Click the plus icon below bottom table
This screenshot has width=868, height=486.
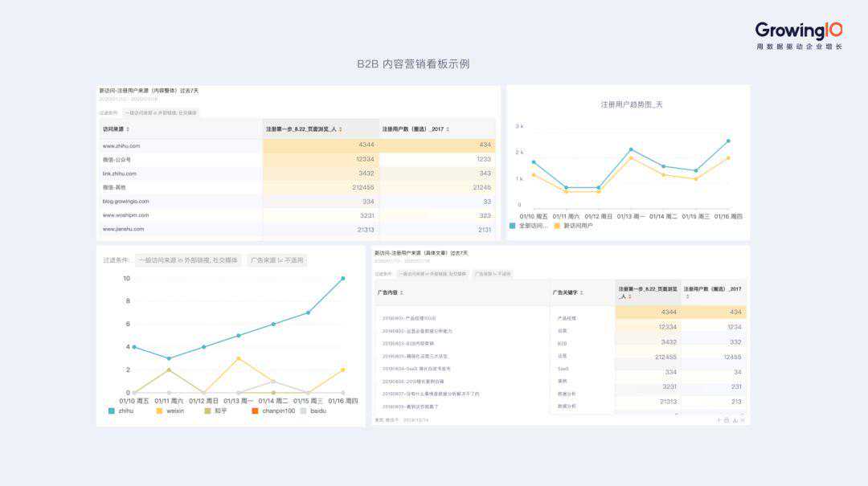[x=719, y=420]
